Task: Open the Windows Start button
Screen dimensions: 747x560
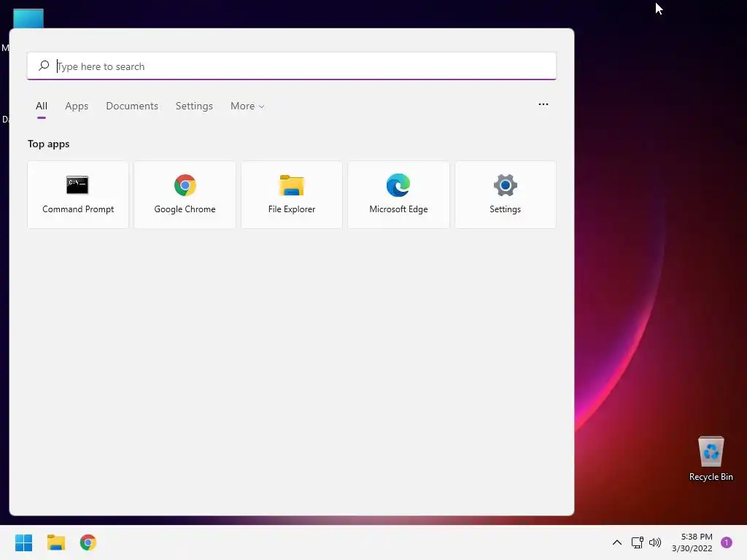Action: coord(24,542)
